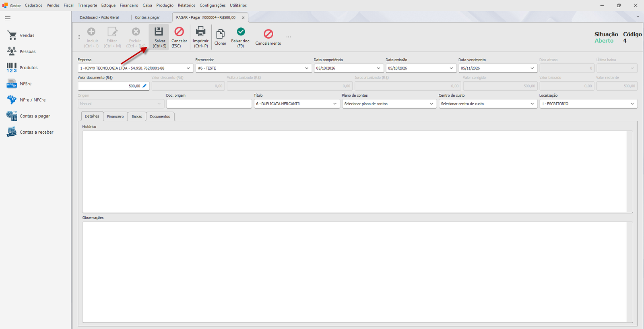Viewport: 644px width, 329px height.
Task: Clone this record with Clonar icon
Action: point(220,34)
